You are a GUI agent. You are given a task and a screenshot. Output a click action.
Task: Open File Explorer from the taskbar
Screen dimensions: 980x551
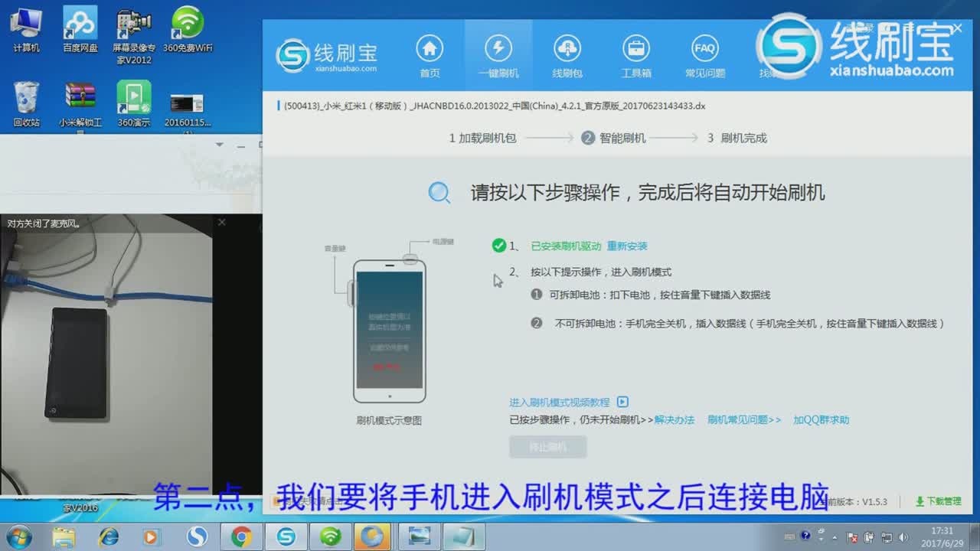(x=64, y=536)
